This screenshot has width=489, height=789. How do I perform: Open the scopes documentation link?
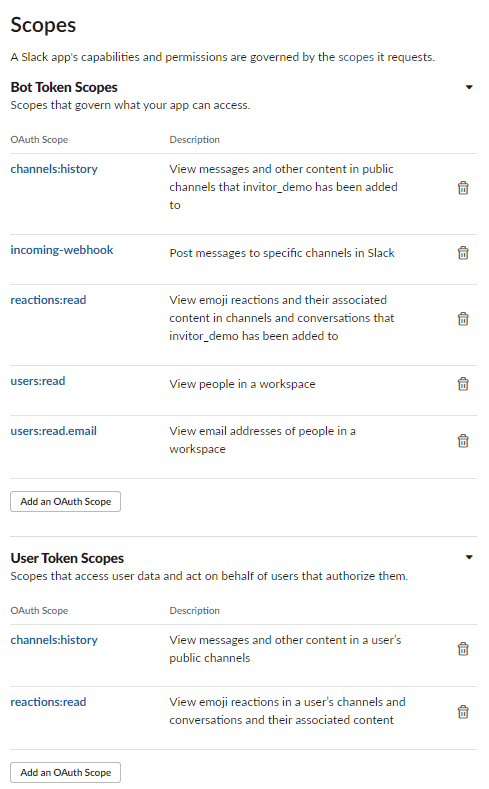coord(356,57)
